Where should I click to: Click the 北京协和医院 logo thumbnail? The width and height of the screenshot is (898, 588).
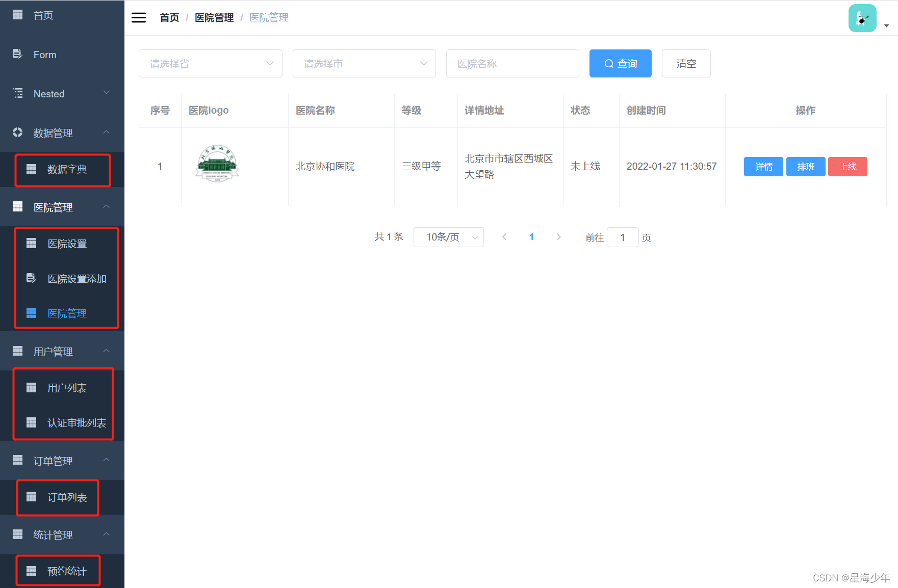(x=217, y=164)
